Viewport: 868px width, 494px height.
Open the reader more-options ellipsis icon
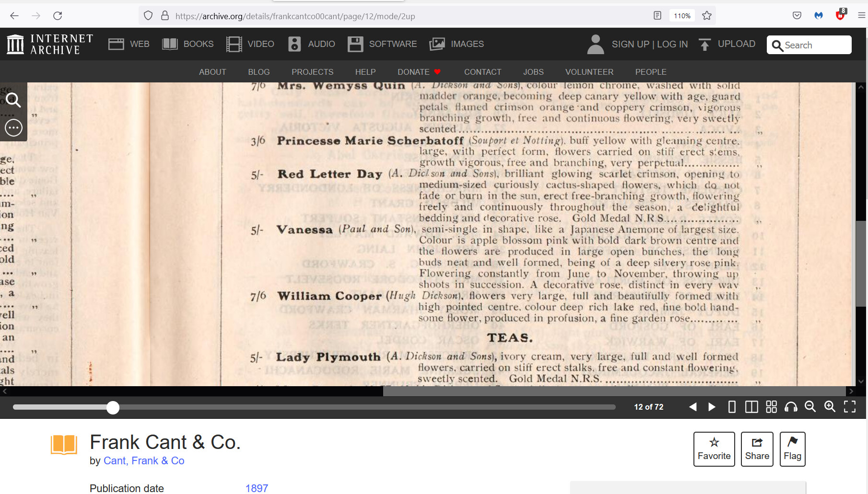click(x=13, y=128)
